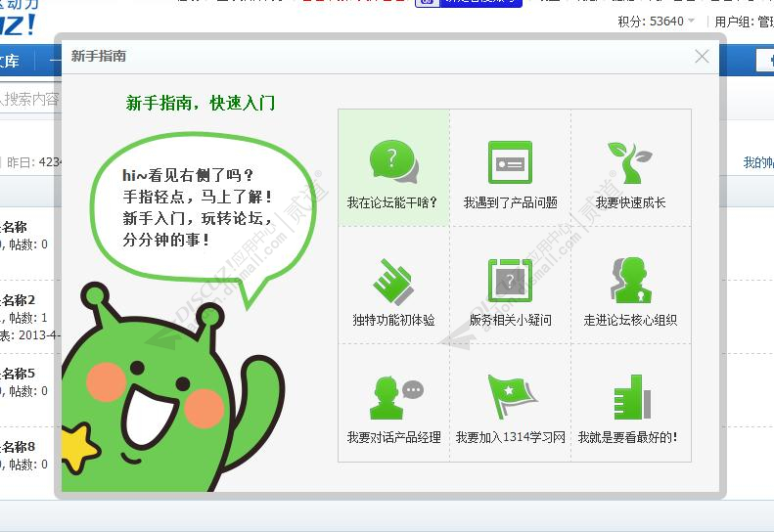Click the green star flag icon

coord(512,397)
